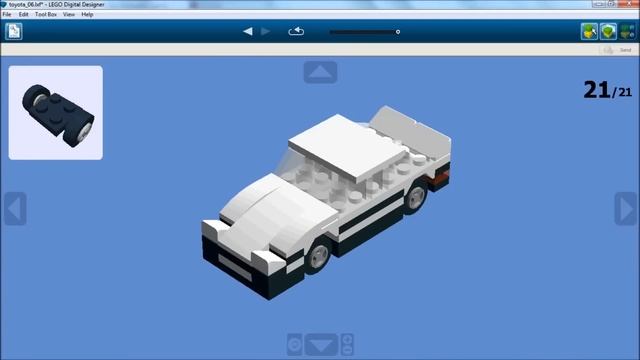Zoom in the camera view
This screenshot has width=640, height=360.
tap(347, 339)
